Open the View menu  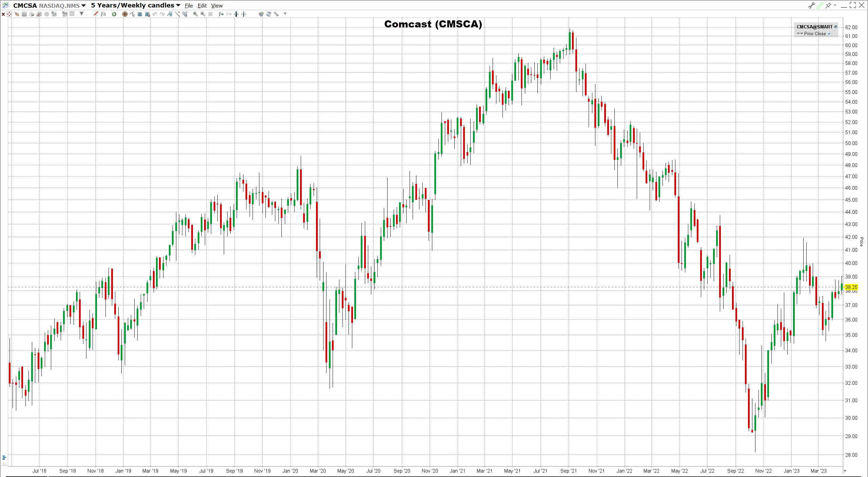coord(217,6)
